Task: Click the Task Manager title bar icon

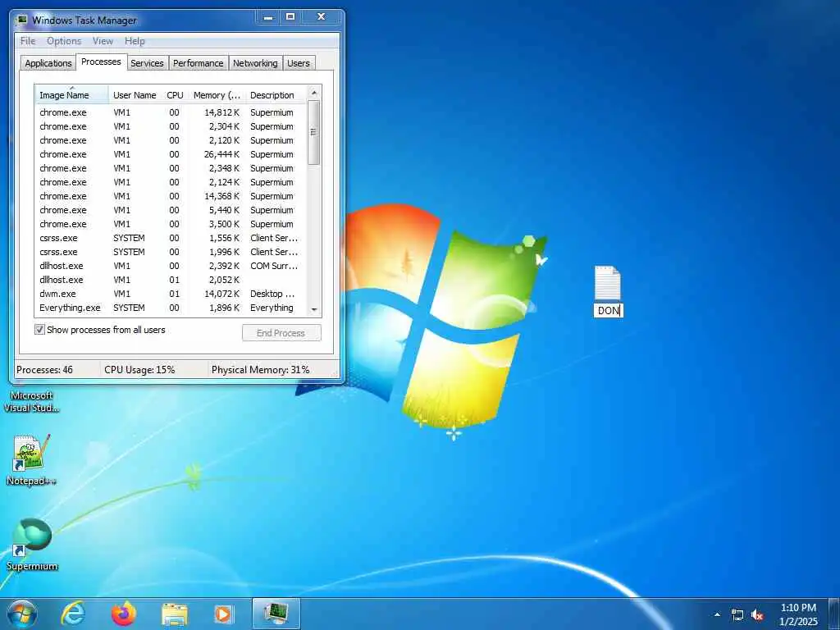Action: (x=21, y=21)
